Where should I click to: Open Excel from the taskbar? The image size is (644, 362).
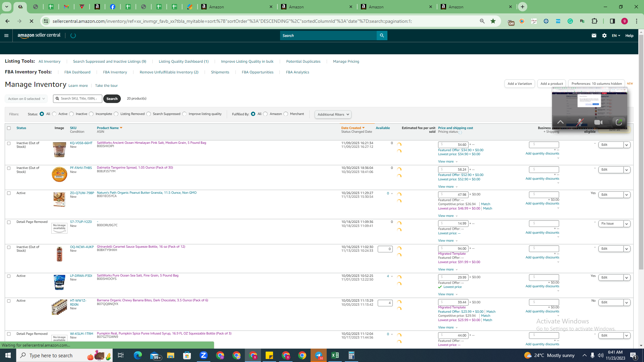[x=335, y=355]
